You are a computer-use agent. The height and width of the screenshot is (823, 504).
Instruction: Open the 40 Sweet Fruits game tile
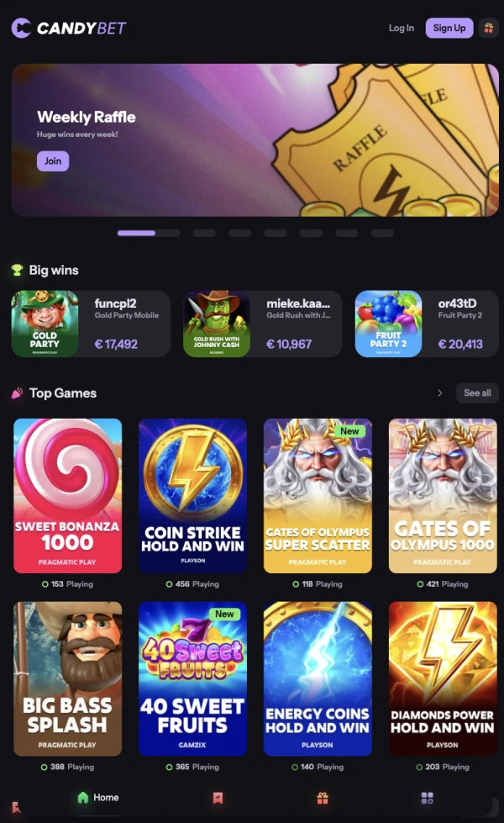point(192,678)
